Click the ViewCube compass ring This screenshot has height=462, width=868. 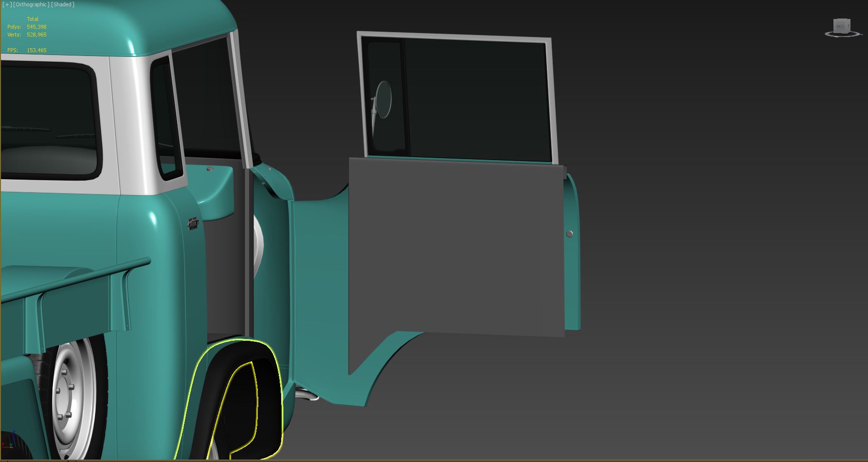click(829, 34)
